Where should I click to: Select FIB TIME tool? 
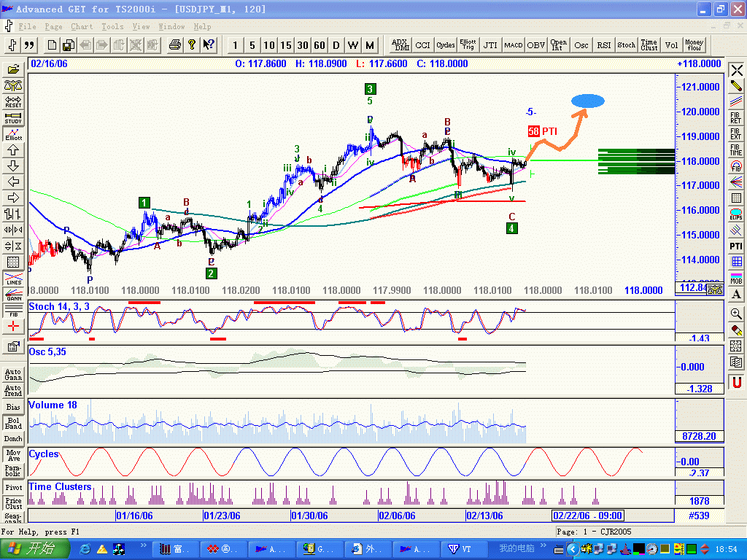(x=736, y=150)
